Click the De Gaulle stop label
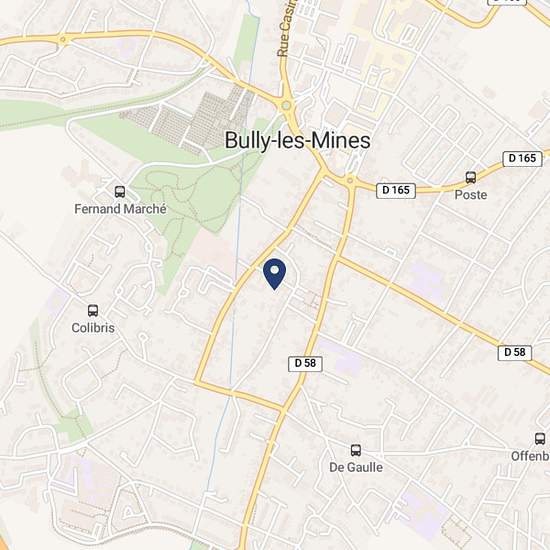This screenshot has width=550, height=550. (x=356, y=467)
